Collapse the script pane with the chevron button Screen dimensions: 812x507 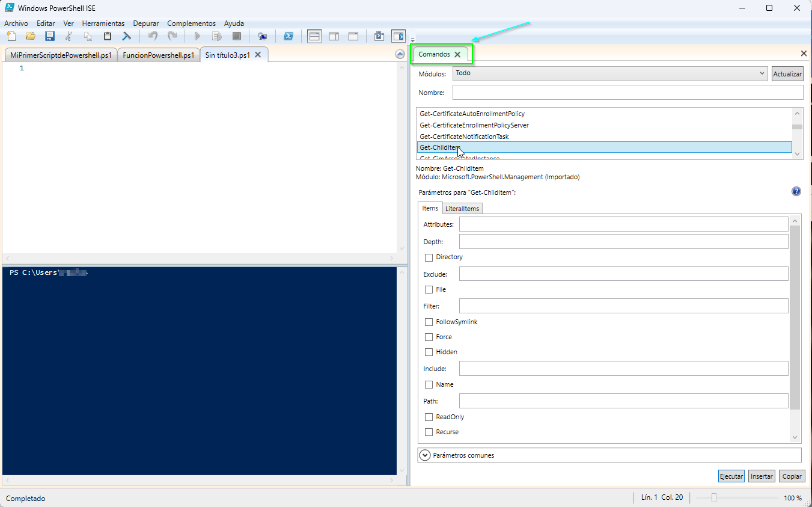click(x=400, y=54)
